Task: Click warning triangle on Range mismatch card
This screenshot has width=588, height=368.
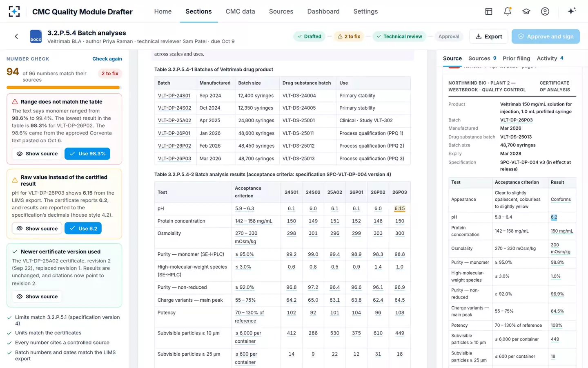Action: (x=15, y=102)
